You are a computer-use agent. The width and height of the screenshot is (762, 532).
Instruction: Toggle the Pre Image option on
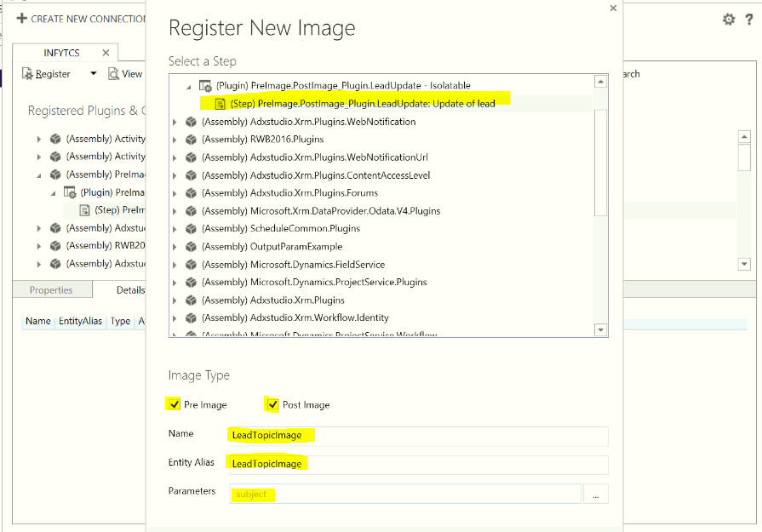click(x=174, y=404)
